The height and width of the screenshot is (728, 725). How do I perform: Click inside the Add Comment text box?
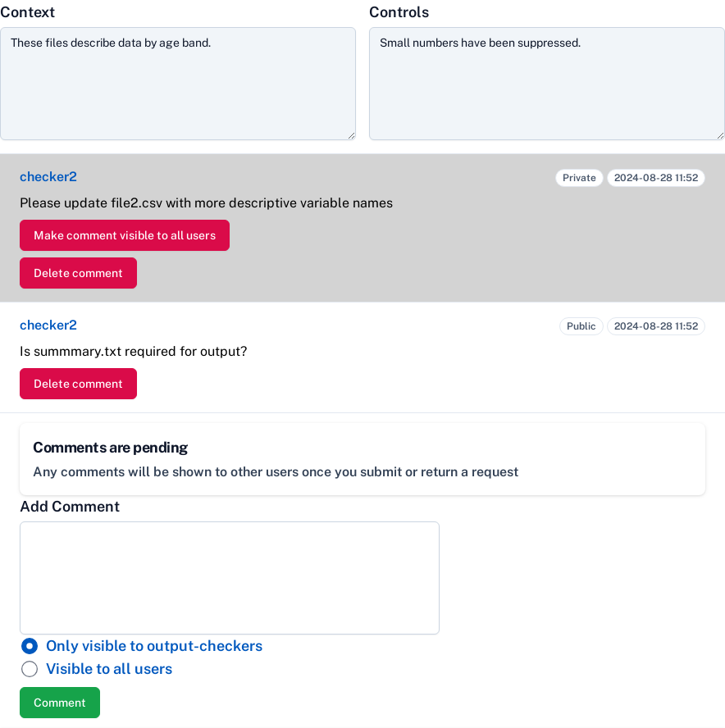tap(229, 576)
